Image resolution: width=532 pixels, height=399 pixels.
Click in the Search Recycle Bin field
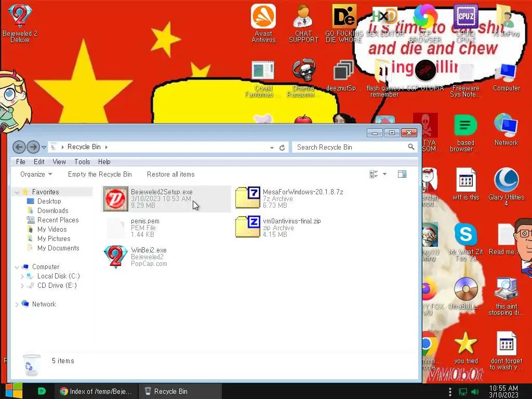354,147
